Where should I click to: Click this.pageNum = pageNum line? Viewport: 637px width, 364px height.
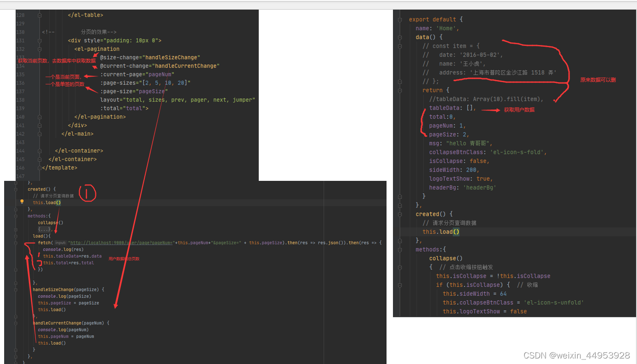[x=66, y=336]
